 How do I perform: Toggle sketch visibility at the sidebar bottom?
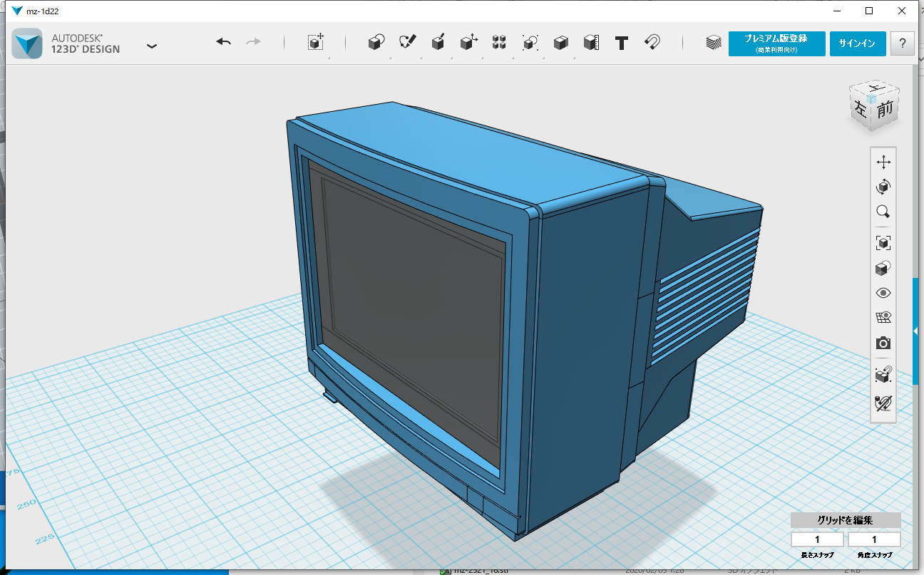[x=883, y=403]
